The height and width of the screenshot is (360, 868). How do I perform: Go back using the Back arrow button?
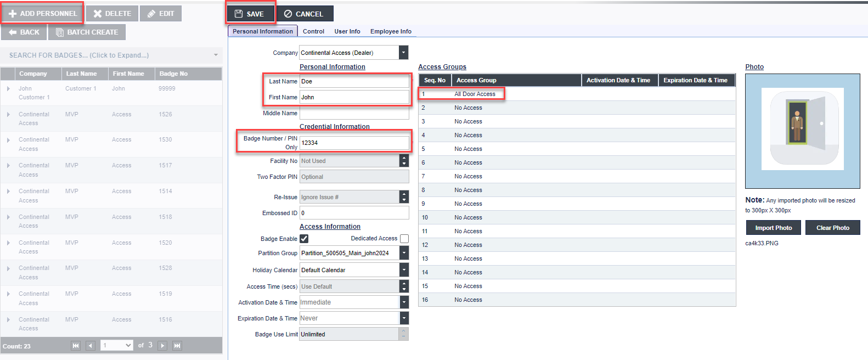(24, 32)
